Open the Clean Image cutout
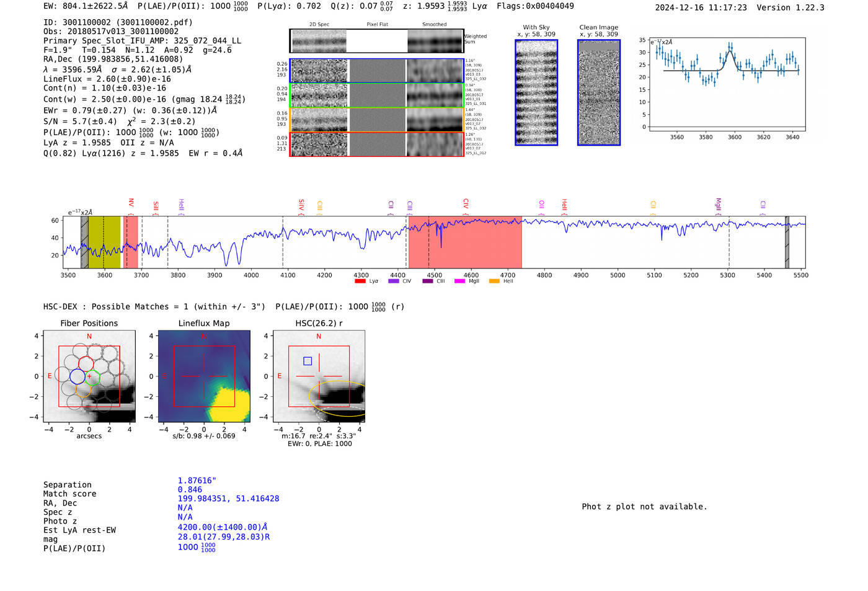The image size is (868, 591). (x=599, y=92)
